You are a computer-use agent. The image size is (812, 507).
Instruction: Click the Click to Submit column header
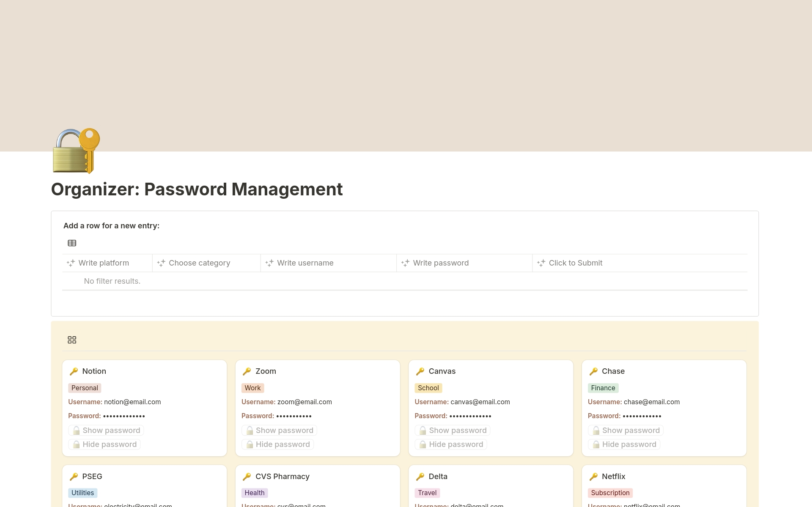pyautogui.click(x=640, y=263)
